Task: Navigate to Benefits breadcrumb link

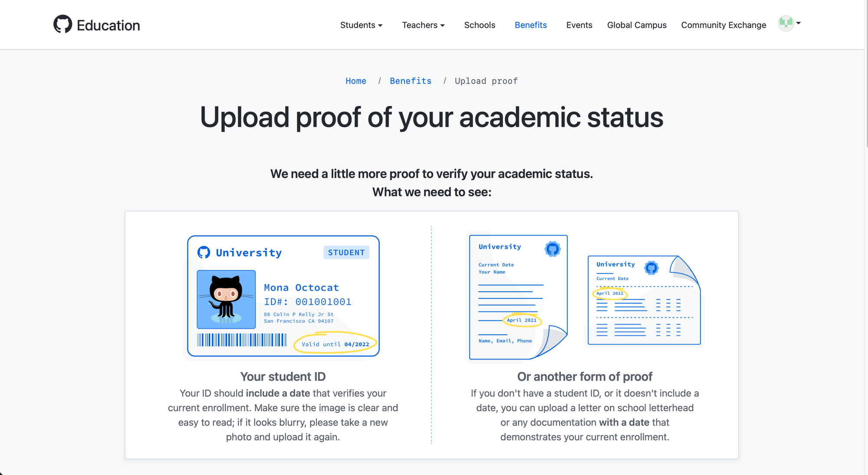Action: [410, 81]
